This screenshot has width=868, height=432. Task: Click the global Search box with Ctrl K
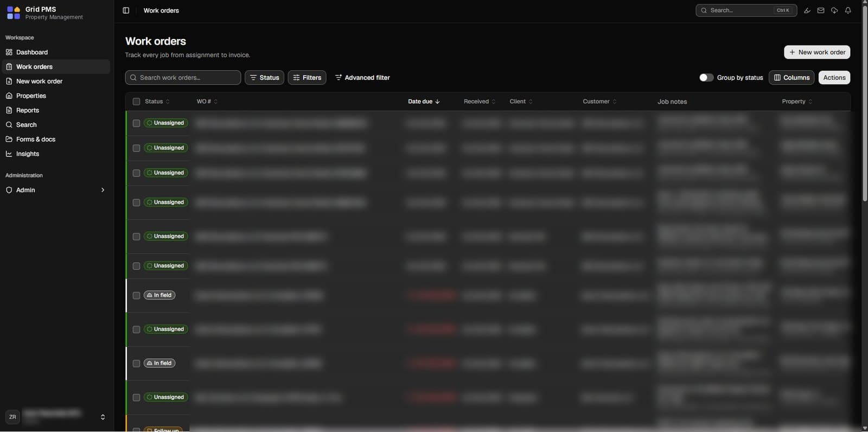[x=746, y=10]
